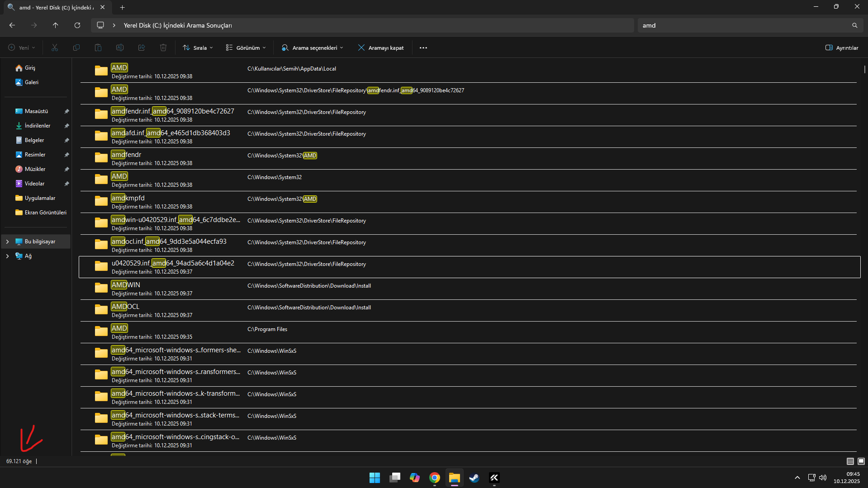Image resolution: width=868 pixels, height=488 pixels.
Task: Switch to details list view icon
Action: (850, 461)
